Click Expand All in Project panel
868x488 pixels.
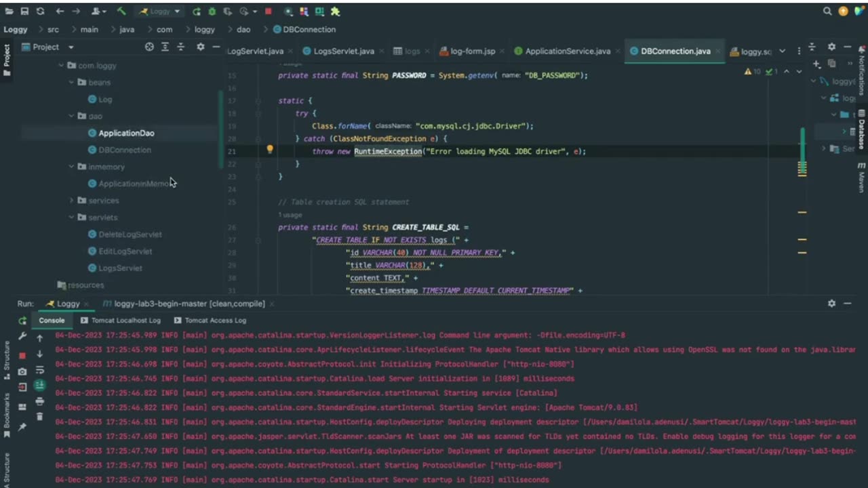pos(165,47)
